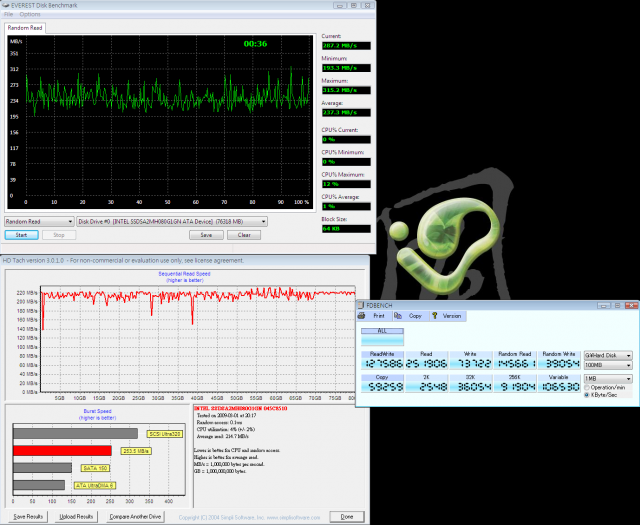This screenshot has height=525, width=640.
Task: Open the Random Read test type dropdown
Action: pos(39,222)
